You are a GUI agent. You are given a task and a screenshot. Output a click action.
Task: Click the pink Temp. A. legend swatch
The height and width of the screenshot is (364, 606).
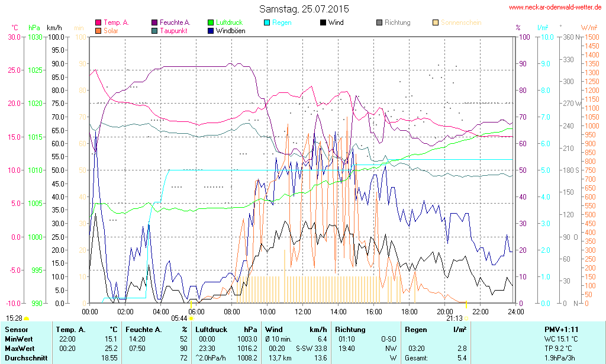(98, 22)
